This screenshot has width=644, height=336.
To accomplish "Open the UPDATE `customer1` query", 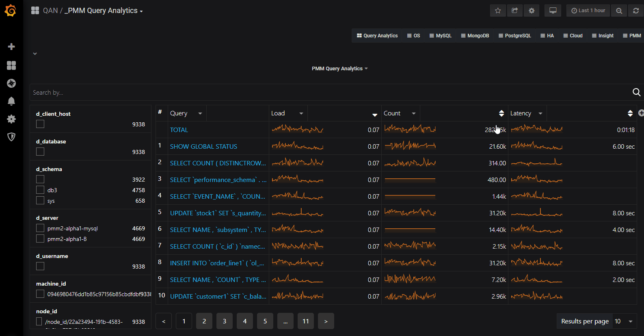I will [218, 297].
